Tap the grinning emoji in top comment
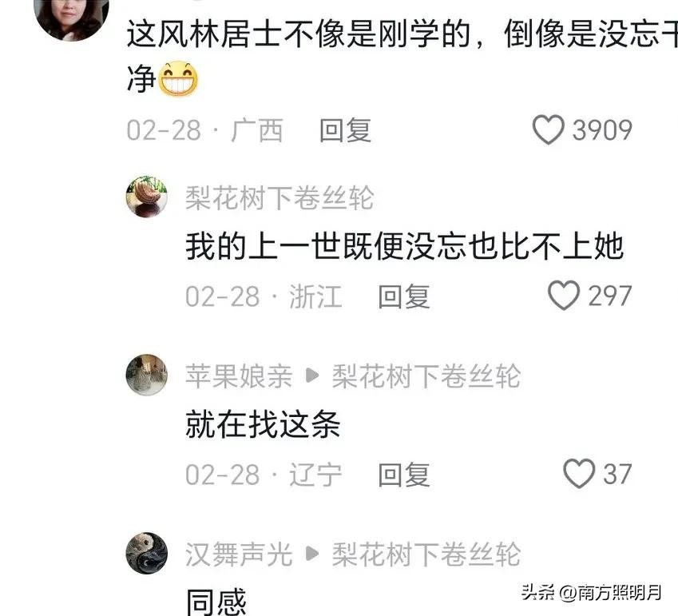The width and height of the screenshot is (678, 616). pos(178,79)
